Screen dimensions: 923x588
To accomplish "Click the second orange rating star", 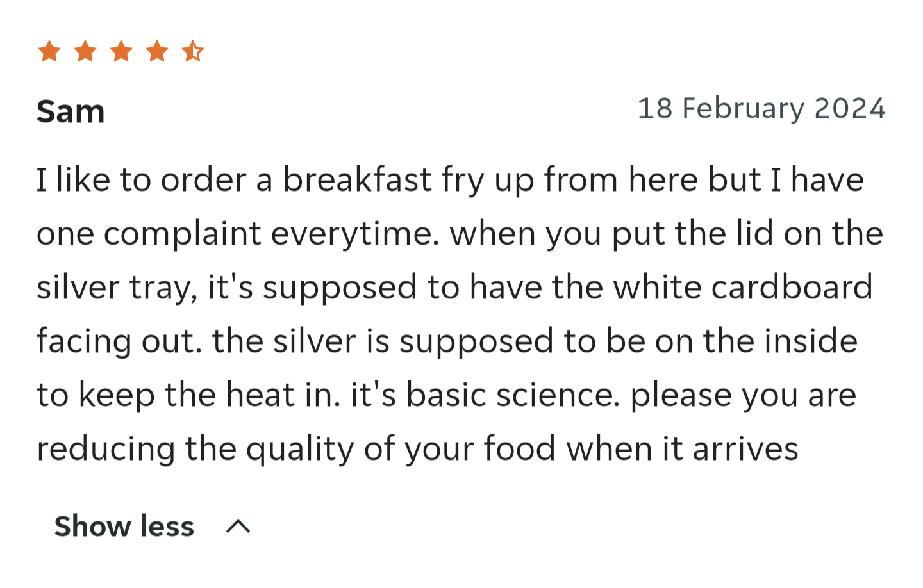I will pyautogui.click(x=85, y=51).
